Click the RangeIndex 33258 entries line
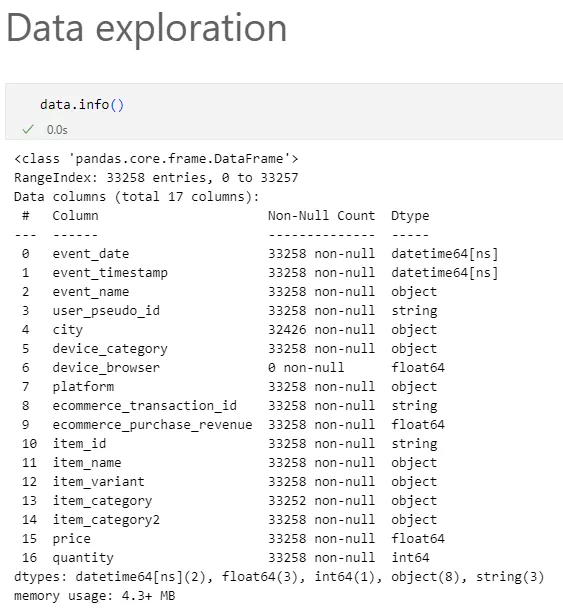 [x=156, y=178]
